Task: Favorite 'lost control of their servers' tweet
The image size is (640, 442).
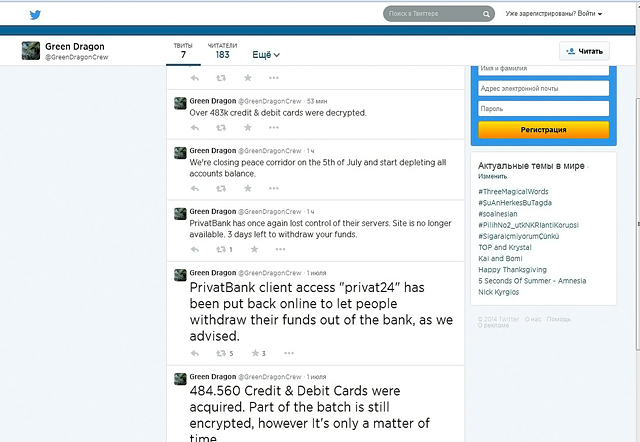Action: coord(254,249)
